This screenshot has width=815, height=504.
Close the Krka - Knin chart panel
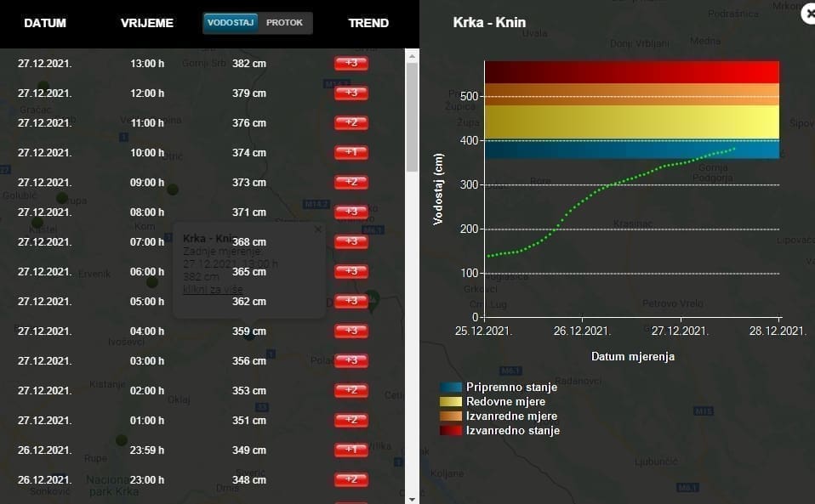coord(807,14)
